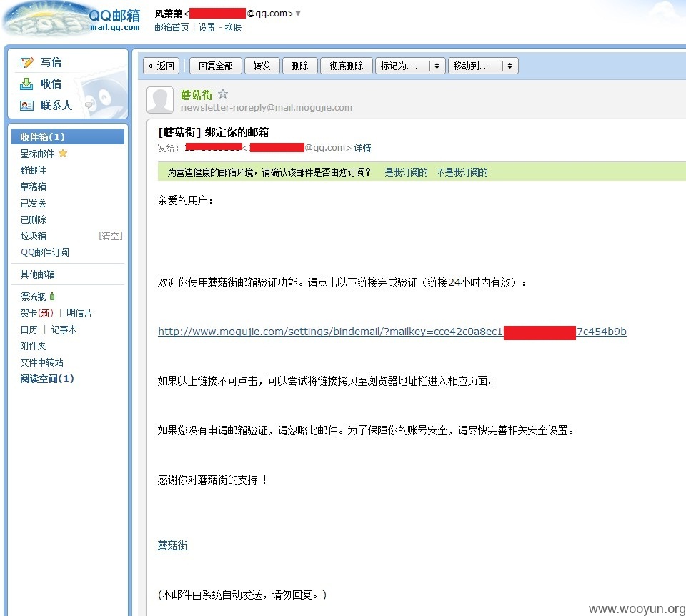The image size is (686, 616).
Task: Open 记事本 in sidebar
Action: pyautogui.click(x=64, y=329)
